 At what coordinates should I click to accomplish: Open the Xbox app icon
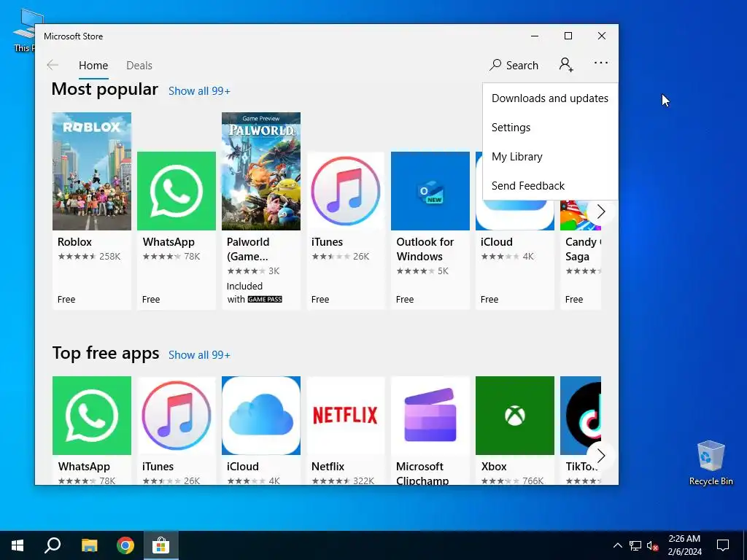514,416
